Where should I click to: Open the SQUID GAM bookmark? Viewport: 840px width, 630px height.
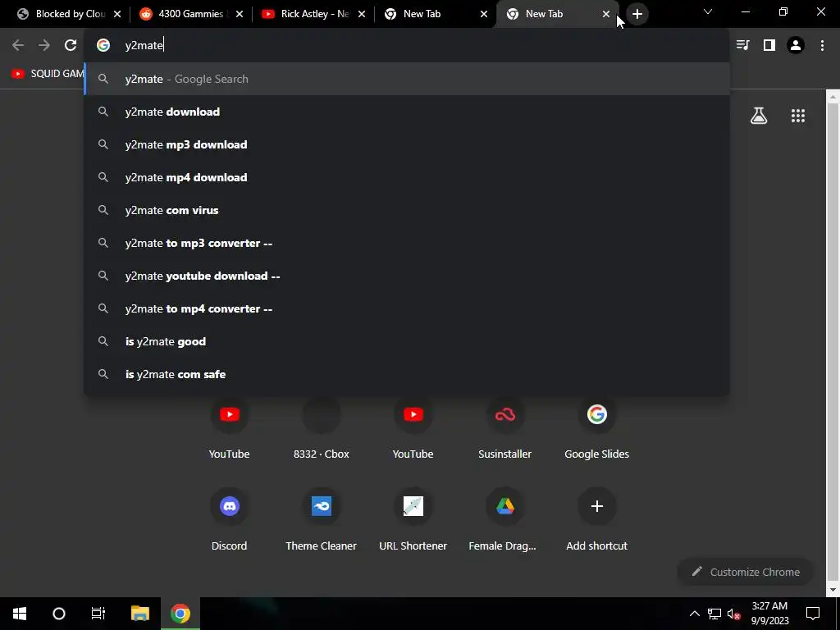(x=48, y=74)
